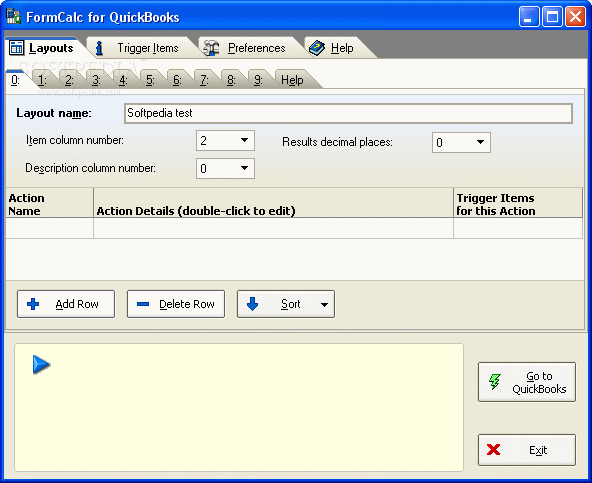The height and width of the screenshot is (483, 592).
Task: Click the empty Trigger Items cell
Action: tap(518, 228)
